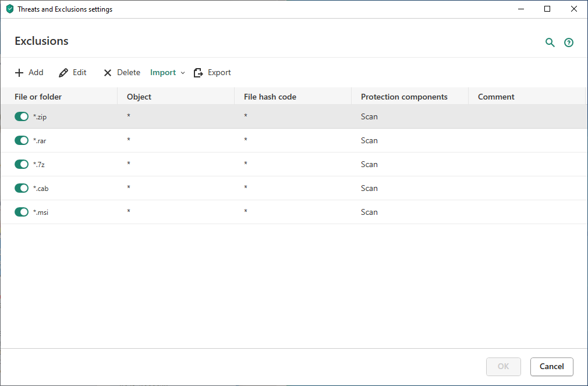588x386 pixels.
Task: Select the *.msi exclusion row
Action: (291, 212)
